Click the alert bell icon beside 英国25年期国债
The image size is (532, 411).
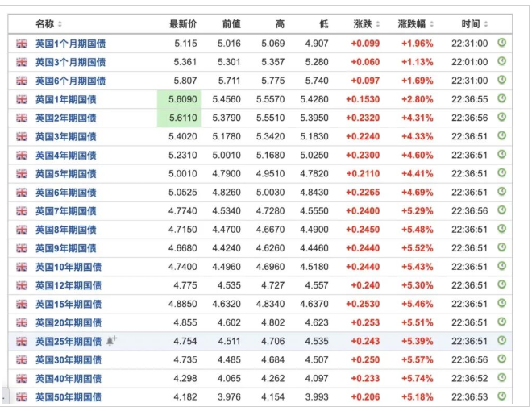point(111,340)
